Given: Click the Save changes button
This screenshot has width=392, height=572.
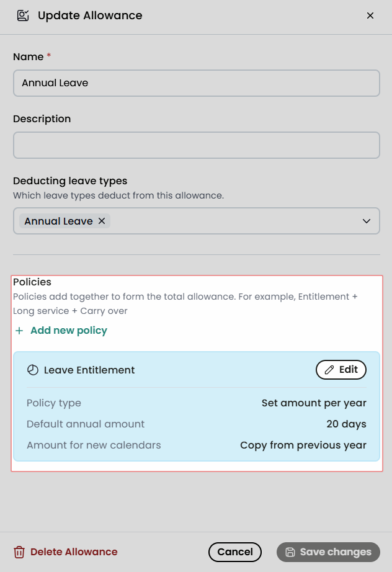Looking at the screenshot, I should (328, 552).
